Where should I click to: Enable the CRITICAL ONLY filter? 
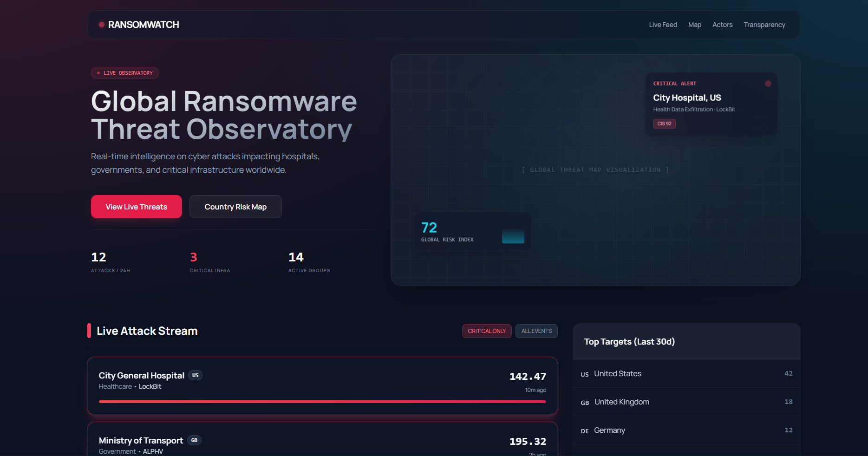coord(487,331)
